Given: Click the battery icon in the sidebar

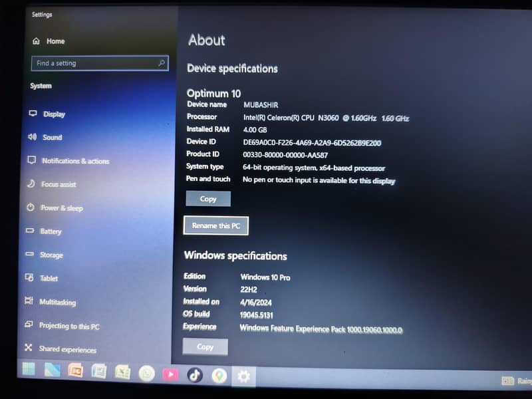Looking at the screenshot, I should point(30,230).
